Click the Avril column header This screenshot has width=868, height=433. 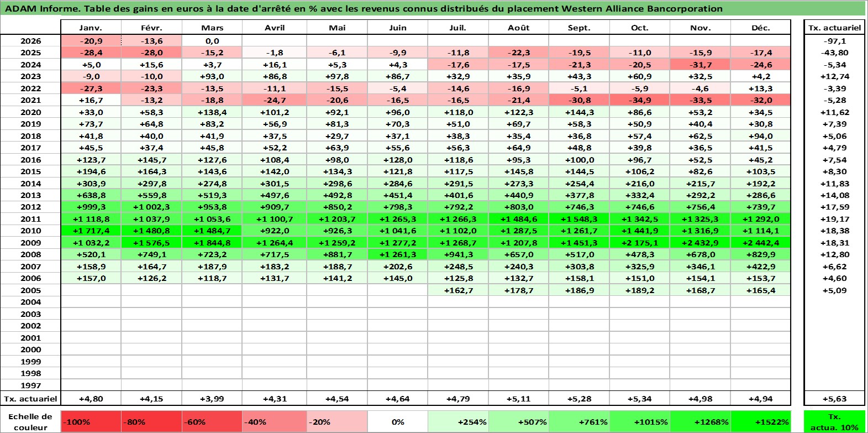click(x=275, y=28)
